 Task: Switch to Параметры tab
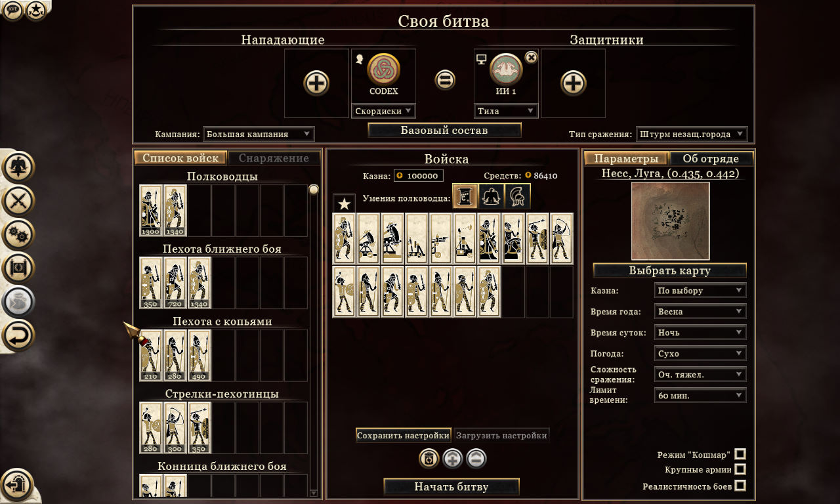[x=626, y=159]
